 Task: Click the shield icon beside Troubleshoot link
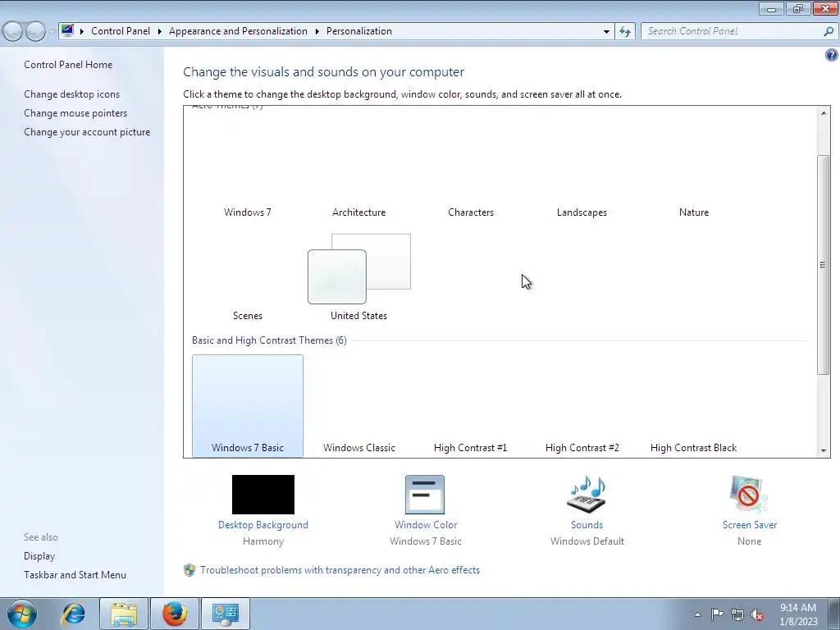[x=189, y=570]
